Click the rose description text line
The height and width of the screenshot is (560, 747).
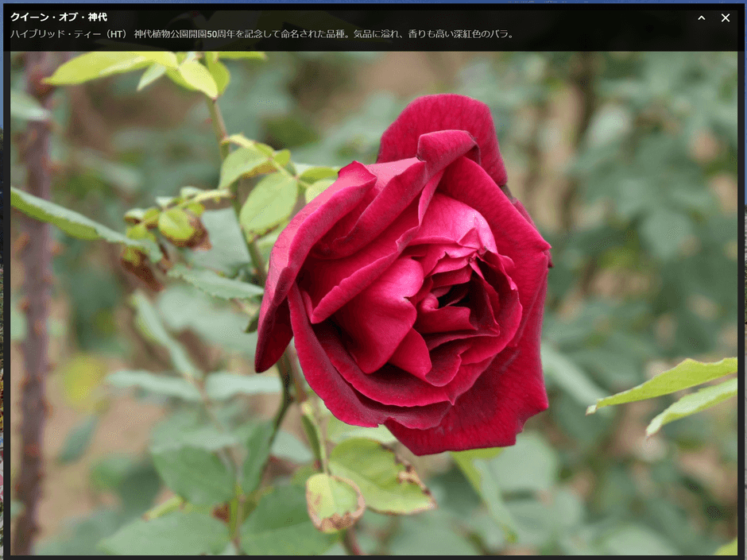tap(262, 34)
